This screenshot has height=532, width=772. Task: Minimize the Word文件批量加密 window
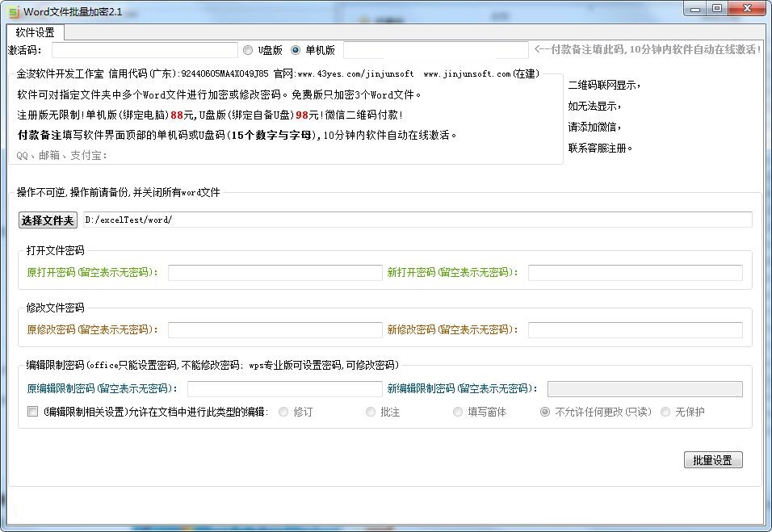pyautogui.click(x=695, y=8)
